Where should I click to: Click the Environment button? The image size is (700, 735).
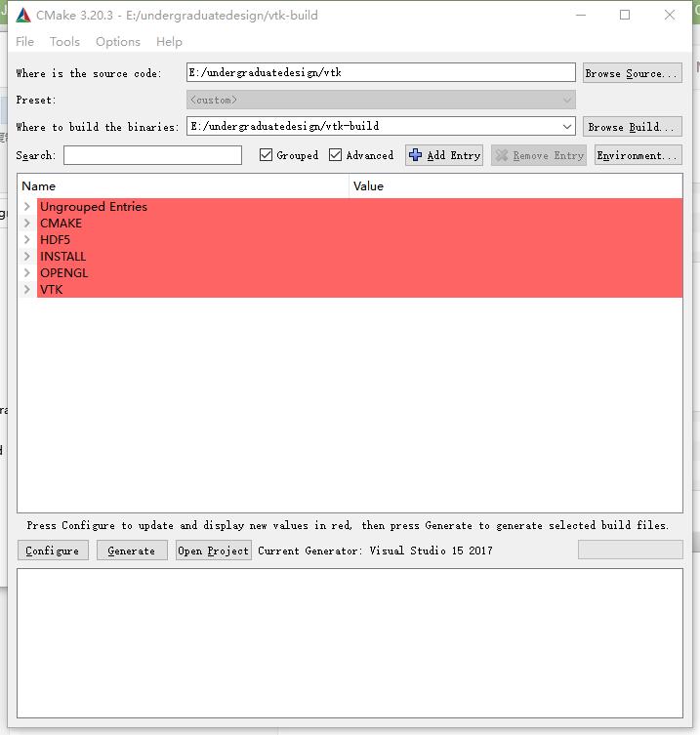[638, 155]
